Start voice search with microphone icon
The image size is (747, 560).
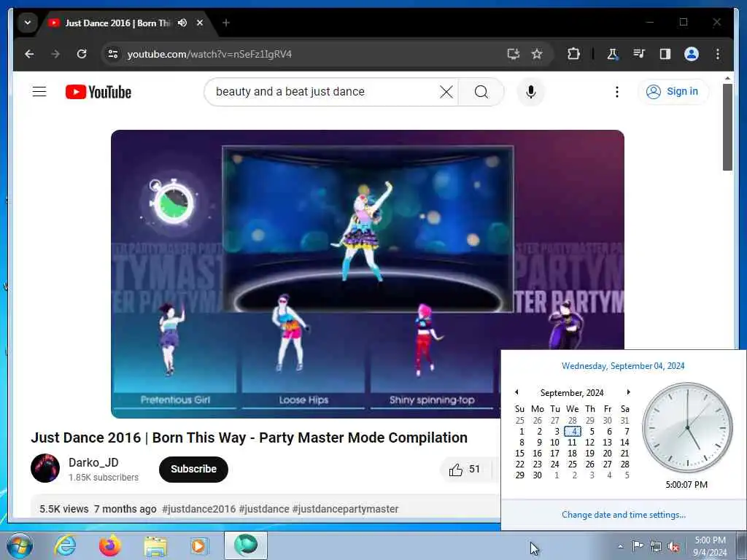tap(531, 91)
